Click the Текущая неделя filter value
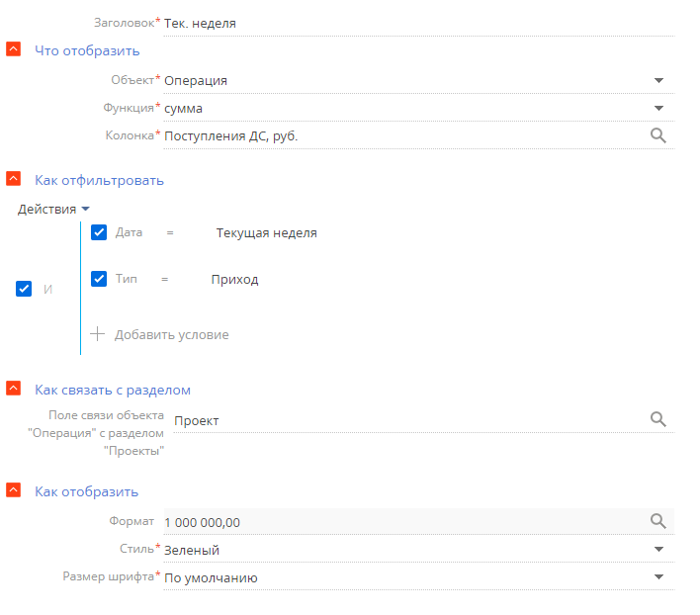 tap(267, 233)
